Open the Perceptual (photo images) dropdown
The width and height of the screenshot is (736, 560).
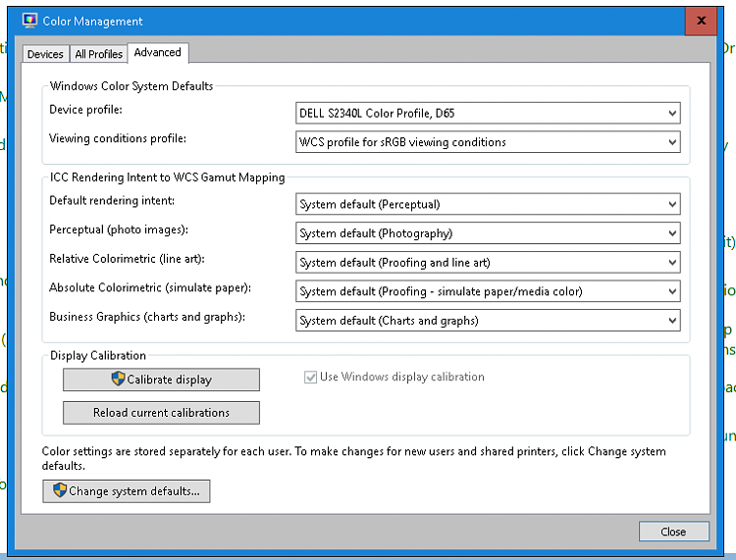tap(488, 233)
